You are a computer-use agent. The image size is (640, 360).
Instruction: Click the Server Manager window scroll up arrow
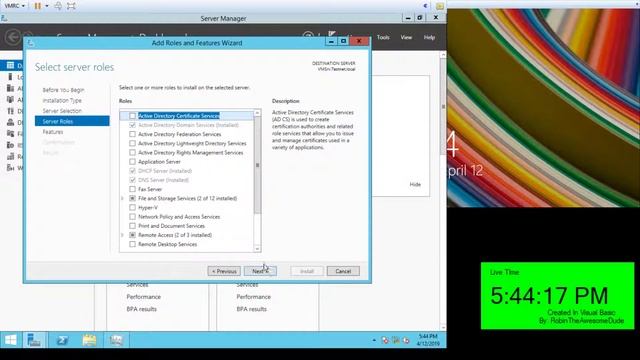coord(443,55)
